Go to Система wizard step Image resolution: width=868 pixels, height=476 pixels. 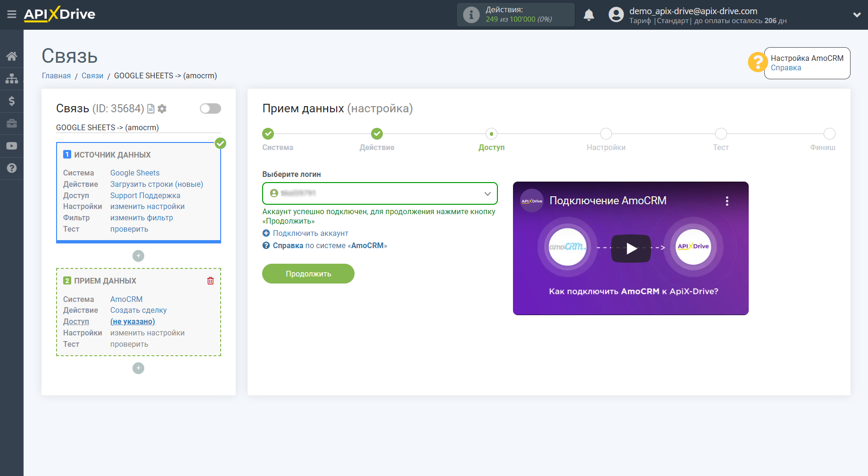[x=268, y=134]
